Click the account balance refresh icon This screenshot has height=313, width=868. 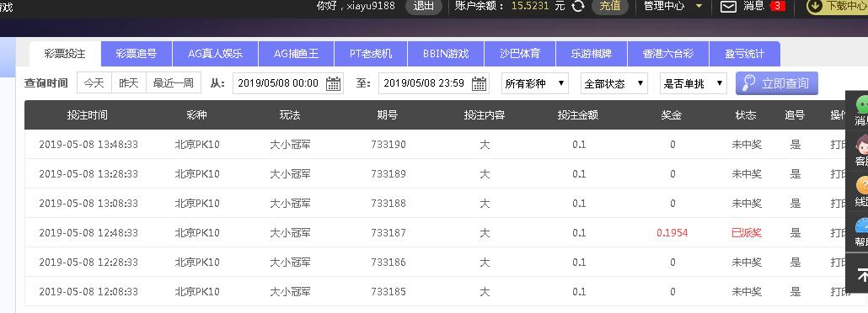click(x=577, y=6)
